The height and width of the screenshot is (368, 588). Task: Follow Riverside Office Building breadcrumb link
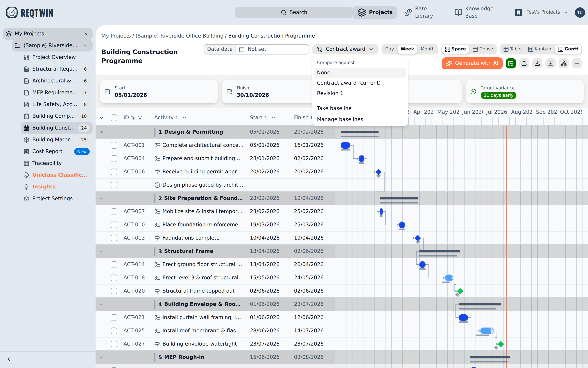point(179,36)
